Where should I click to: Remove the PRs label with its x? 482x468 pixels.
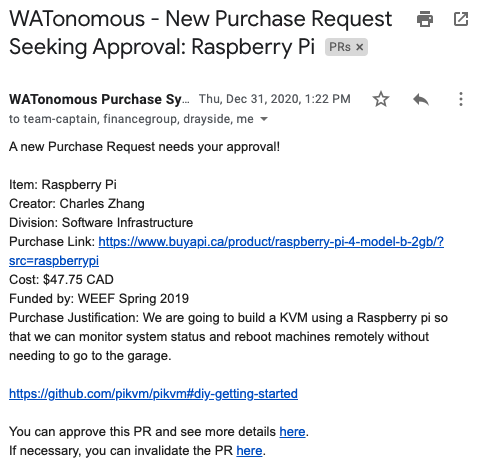pos(359,47)
